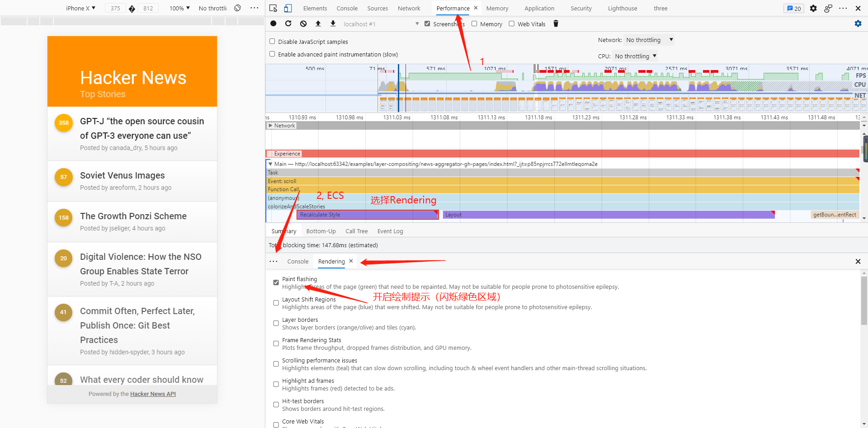Open the Bottom-Up tab
The image size is (868, 428).
pyautogui.click(x=321, y=231)
